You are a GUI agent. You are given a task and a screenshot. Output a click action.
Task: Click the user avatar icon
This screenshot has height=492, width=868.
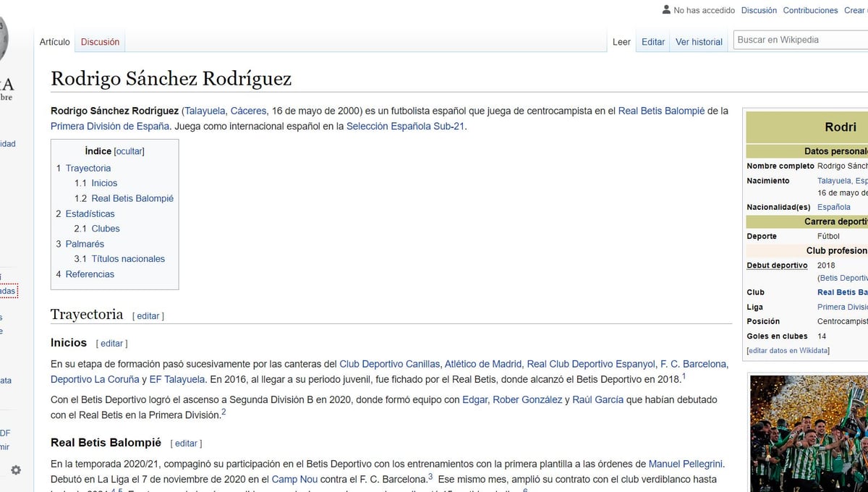[666, 10]
